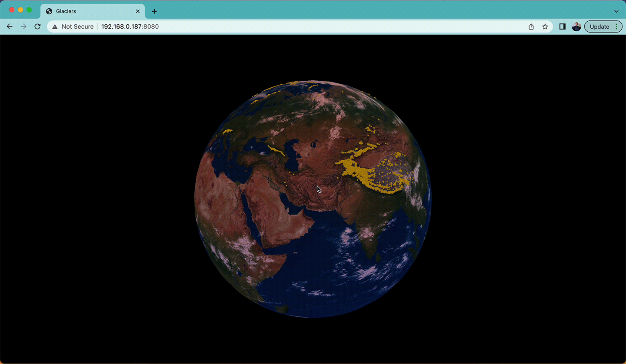Click the globe favicon on the Glaciers tab
This screenshot has height=364, width=626.
[49, 11]
